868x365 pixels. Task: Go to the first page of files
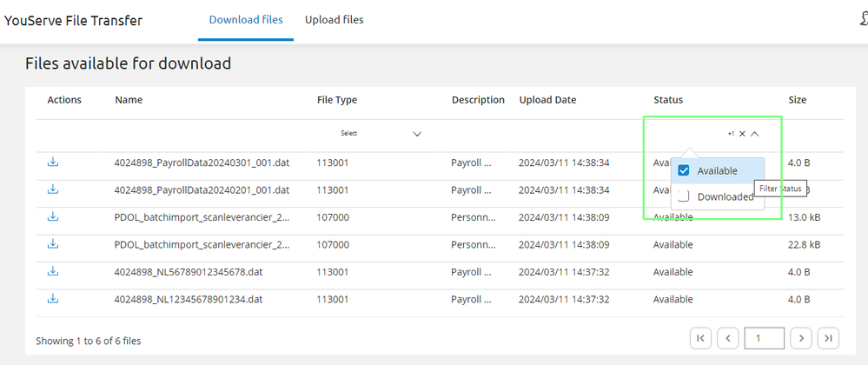click(701, 338)
